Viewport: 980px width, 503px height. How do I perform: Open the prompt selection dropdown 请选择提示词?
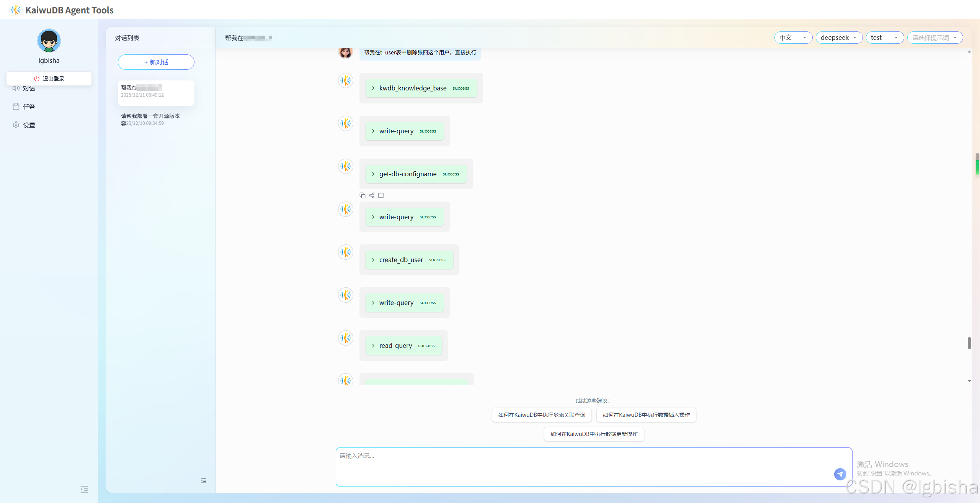pos(934,38)
